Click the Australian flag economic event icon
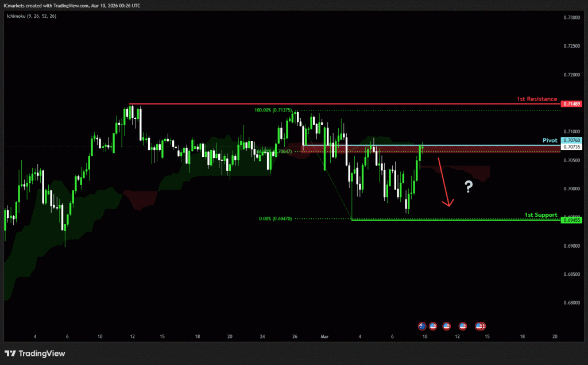Viewport: 588px width, 365px height. pyautogui.click(x=422, y=326)
